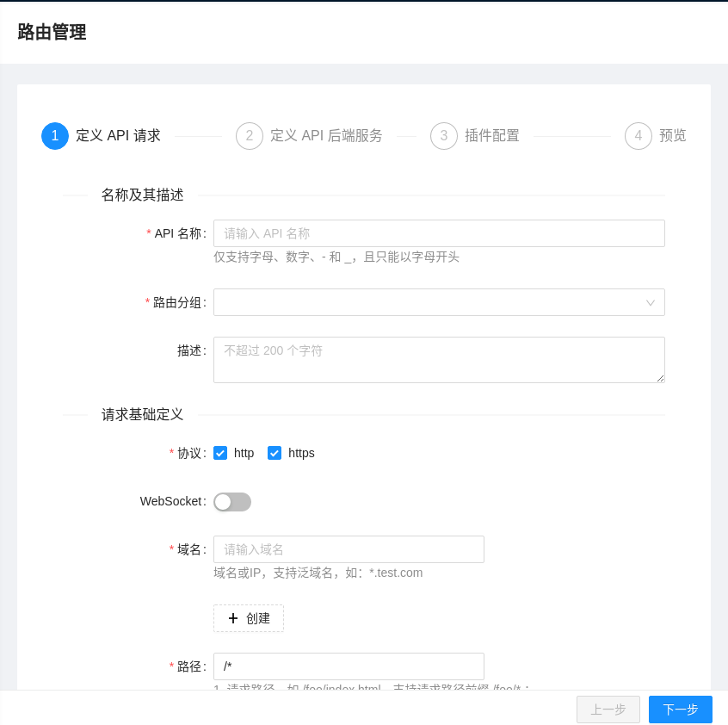This screenshot has width=728, height=725.
Task: Click inside the 描述 textarea
Action: pos(439,359)
